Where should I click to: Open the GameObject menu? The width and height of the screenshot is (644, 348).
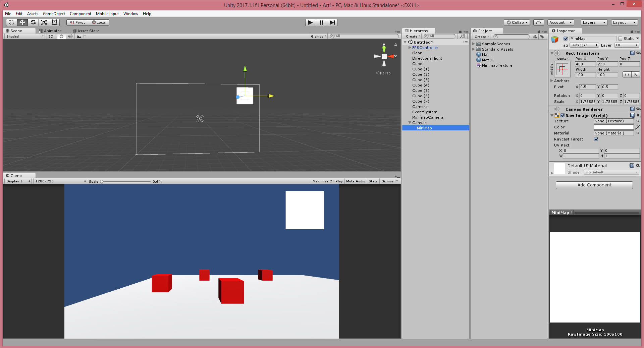coord(54,14)
